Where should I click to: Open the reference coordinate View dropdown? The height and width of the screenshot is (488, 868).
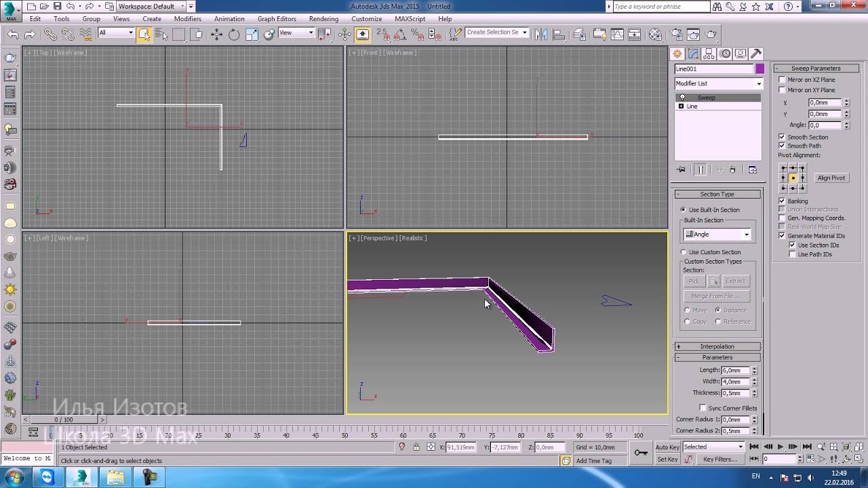click(x=296, y=33)
